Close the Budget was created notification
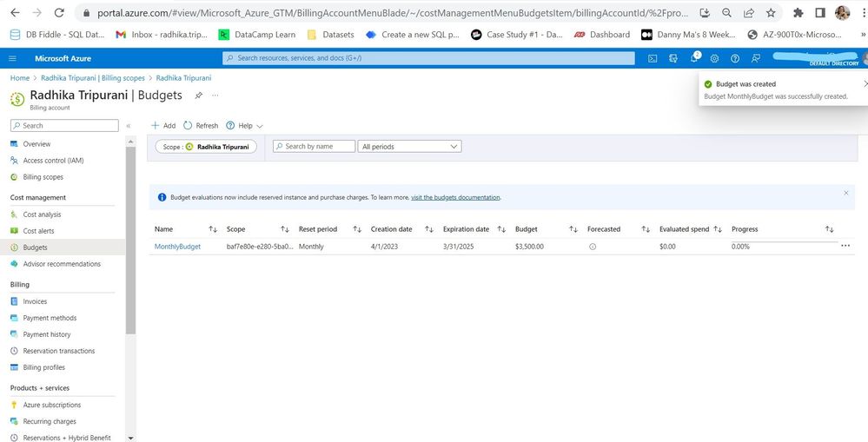This screenshot has width=868, height=442. [x=865, y=84]
